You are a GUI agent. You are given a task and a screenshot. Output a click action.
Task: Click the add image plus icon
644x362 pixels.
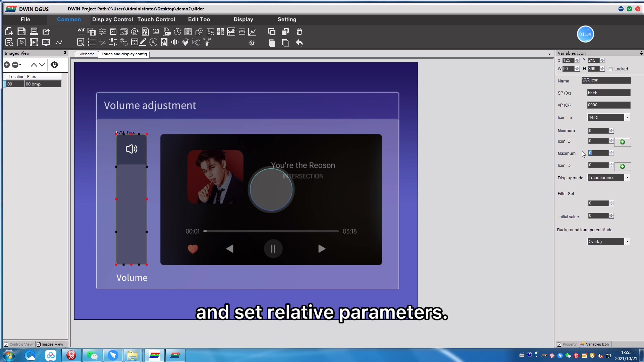[x=7, y=65]
